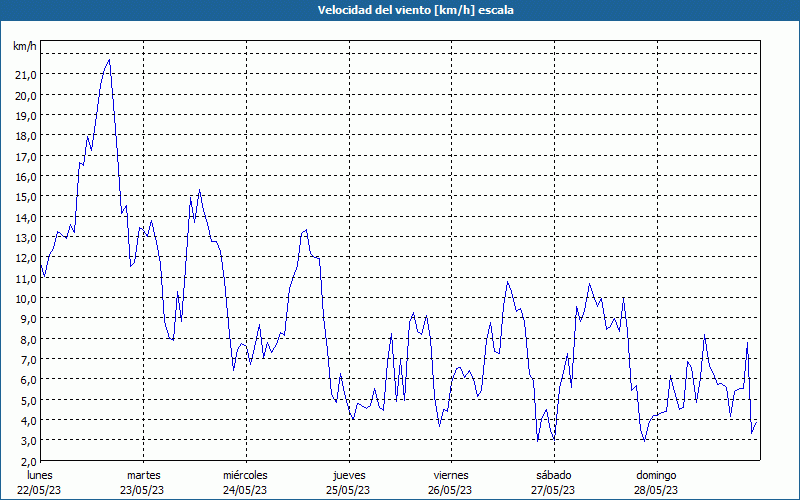The height and width of the screenshot is (500, 800).
Task: Click the 19,0 y-axis label
Action: point(26,116)
